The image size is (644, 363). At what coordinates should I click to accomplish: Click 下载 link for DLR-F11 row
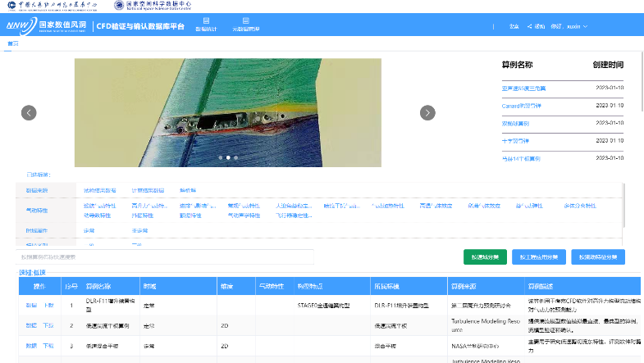(49, 305)
